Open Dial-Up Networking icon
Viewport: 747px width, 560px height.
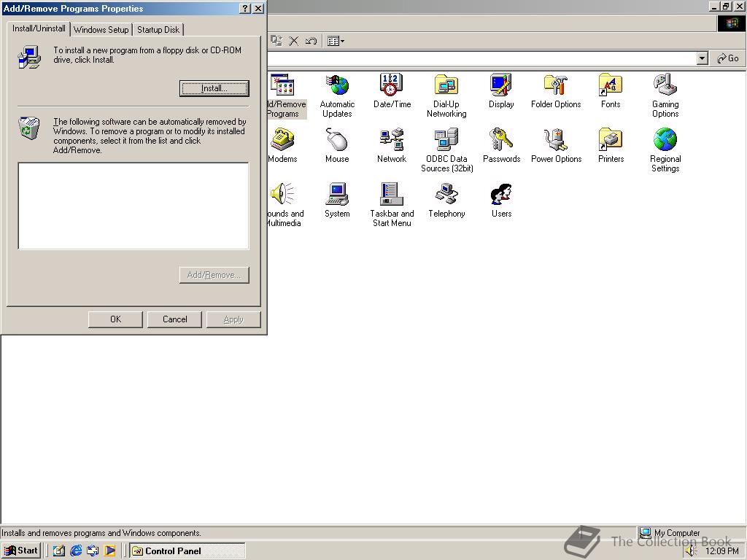pos(446,96)
